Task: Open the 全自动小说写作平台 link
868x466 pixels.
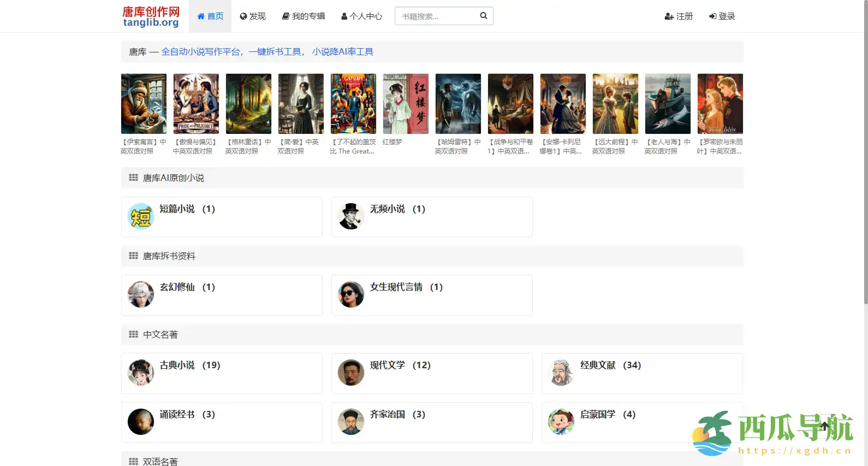Action: click(x=200, y=52)
